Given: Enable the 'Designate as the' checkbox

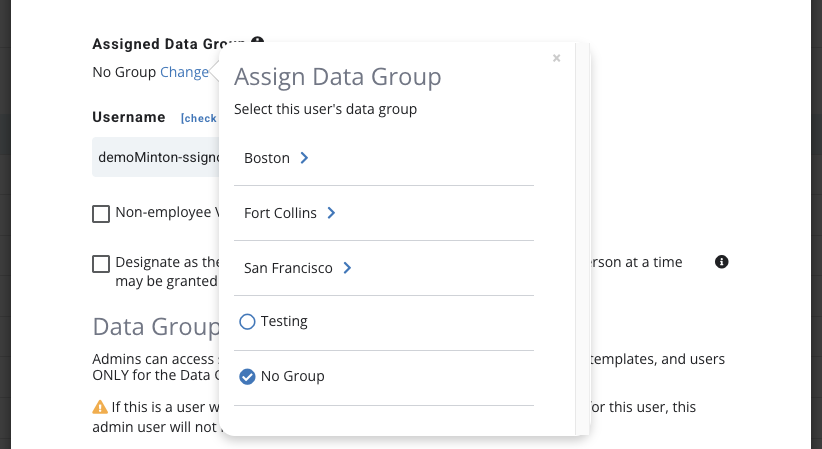Looking at the screenshot, I should click(x=101, y=264).
